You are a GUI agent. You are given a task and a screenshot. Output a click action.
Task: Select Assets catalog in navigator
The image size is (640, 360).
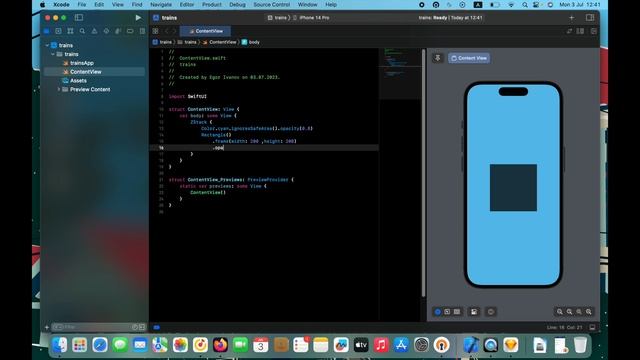pyautogui.click(x=78, y=81)
